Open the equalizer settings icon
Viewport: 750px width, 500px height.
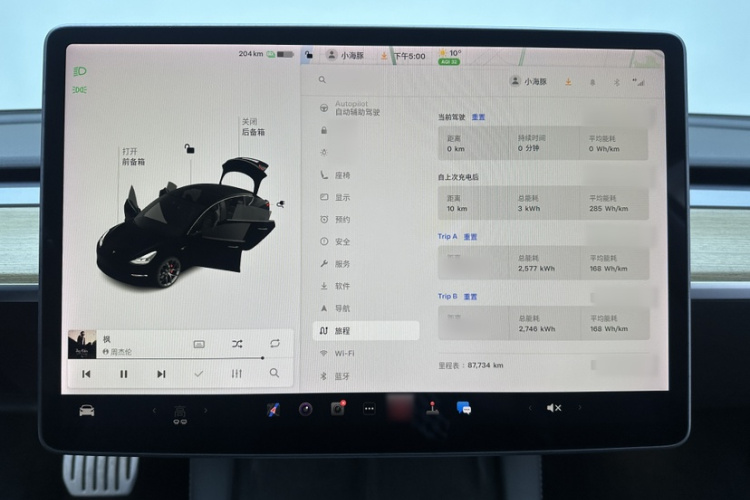[236, 373]
